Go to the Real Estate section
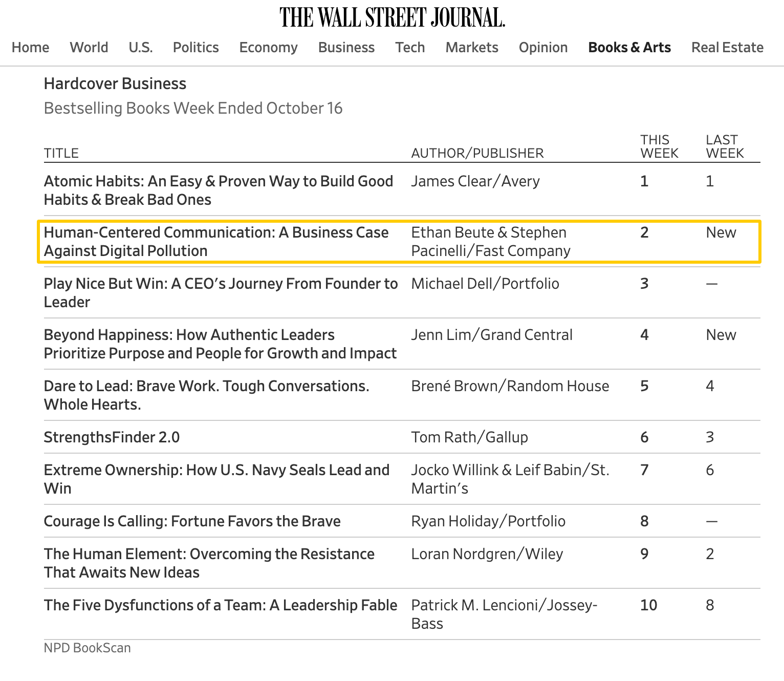This screenshot has width=784, height=681. tap(728, 48)
